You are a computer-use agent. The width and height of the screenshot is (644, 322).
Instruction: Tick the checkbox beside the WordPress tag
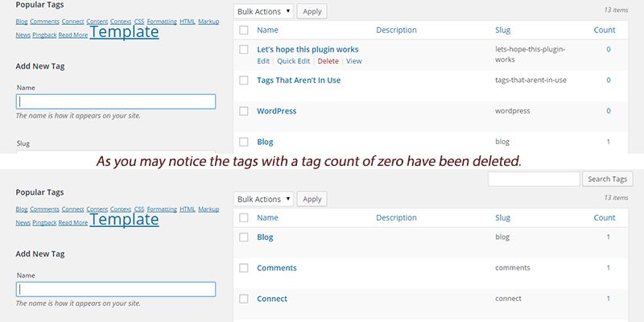coord(244,111)
